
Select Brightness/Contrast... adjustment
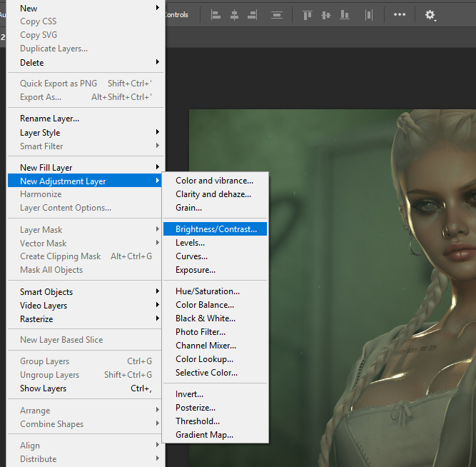(215, 229)
